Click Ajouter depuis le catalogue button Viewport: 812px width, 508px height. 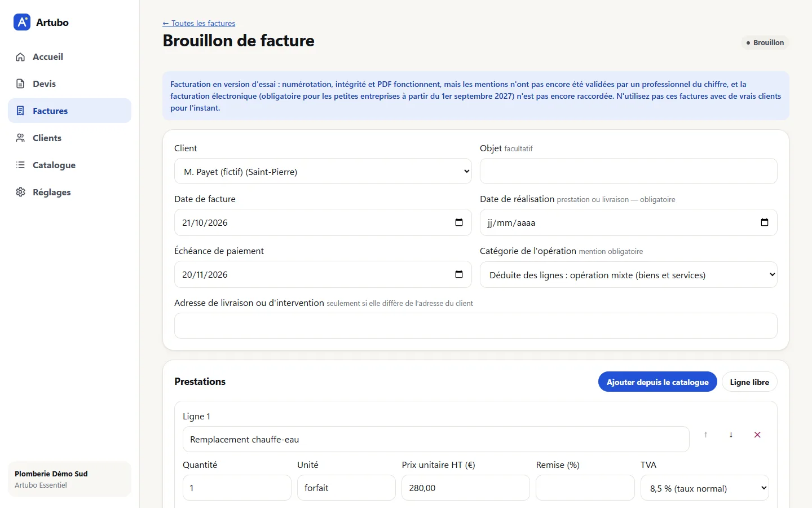point(657,382)
